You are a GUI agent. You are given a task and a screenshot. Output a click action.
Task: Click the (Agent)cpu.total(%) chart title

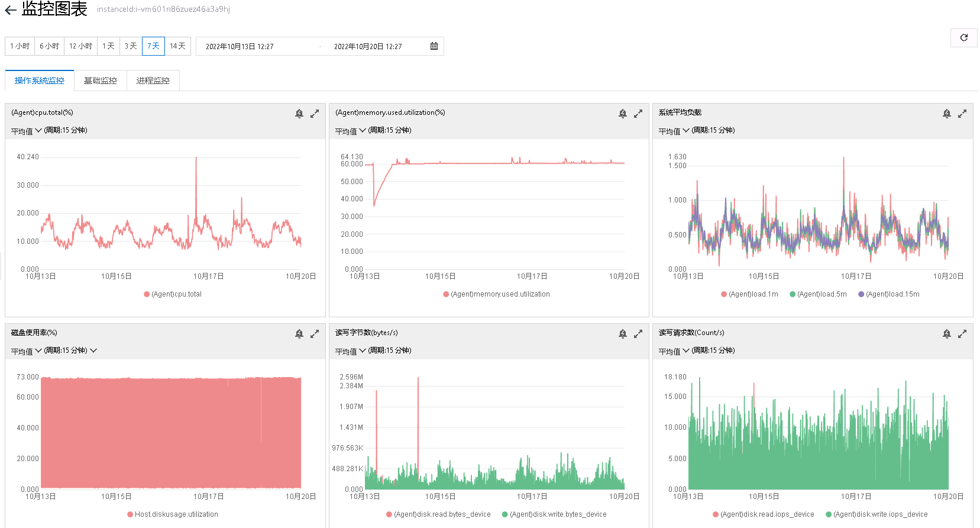(42, 112)
